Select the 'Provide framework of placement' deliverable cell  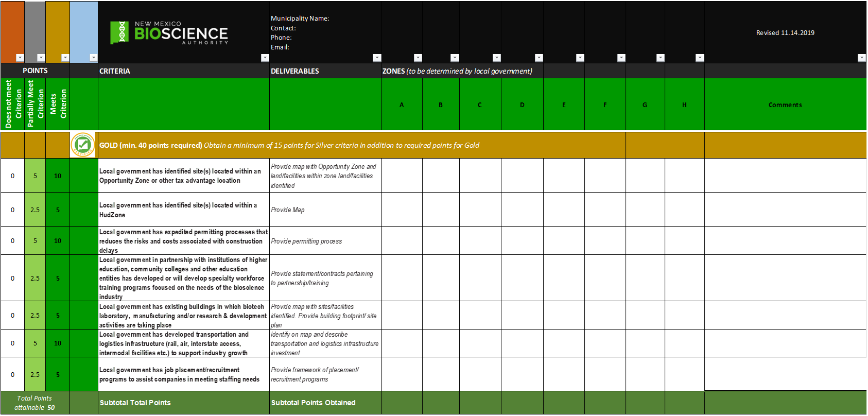pyautogui.click(x=325, y=374)
